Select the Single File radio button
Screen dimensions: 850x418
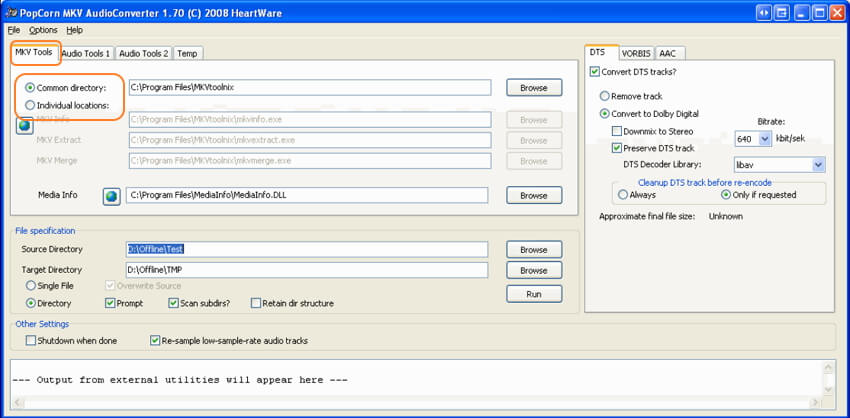pos(31,285)
